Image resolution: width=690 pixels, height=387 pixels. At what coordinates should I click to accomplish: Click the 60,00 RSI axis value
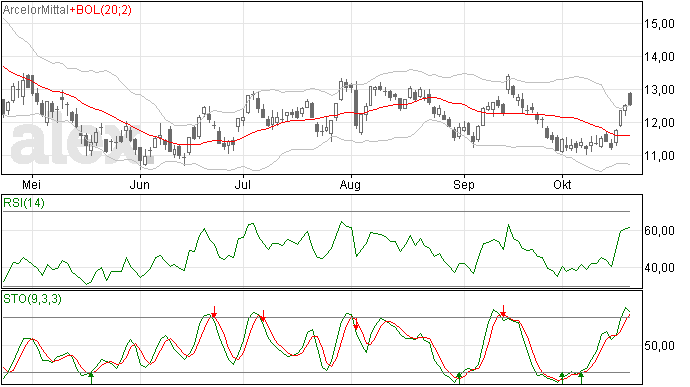(660, 231)
